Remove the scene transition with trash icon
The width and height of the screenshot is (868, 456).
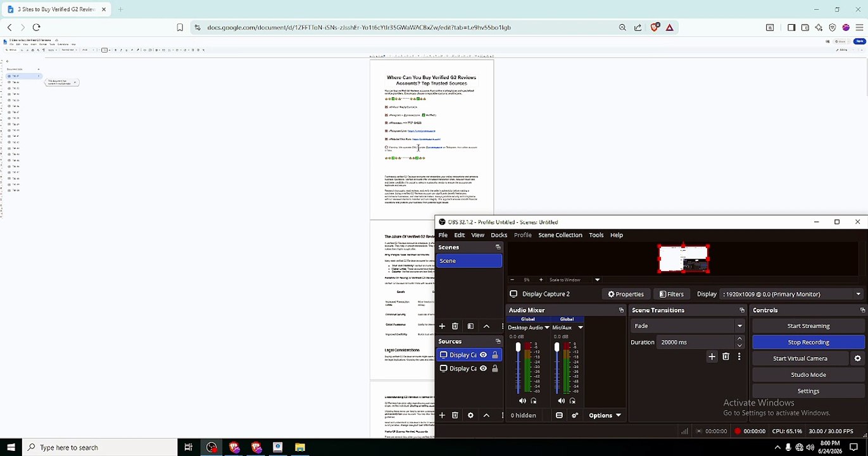(x=726, y=357)
